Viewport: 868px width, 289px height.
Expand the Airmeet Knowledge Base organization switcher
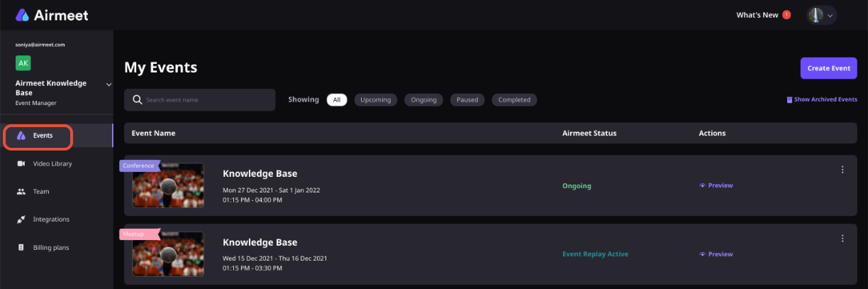108,84
